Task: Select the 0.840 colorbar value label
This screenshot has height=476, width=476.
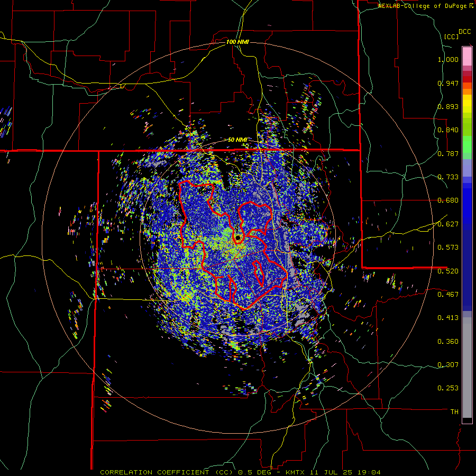Action: click(x=448, y=130)
